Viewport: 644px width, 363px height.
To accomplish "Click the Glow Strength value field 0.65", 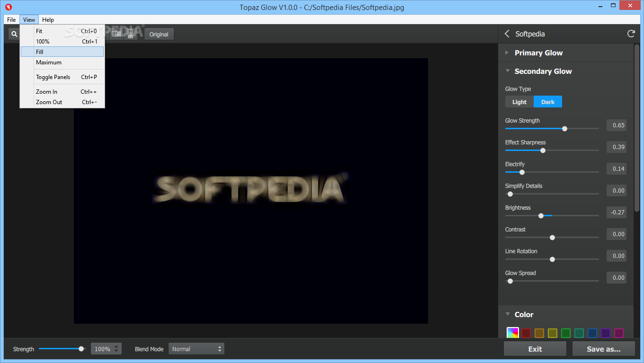I will tap(617, 125).
